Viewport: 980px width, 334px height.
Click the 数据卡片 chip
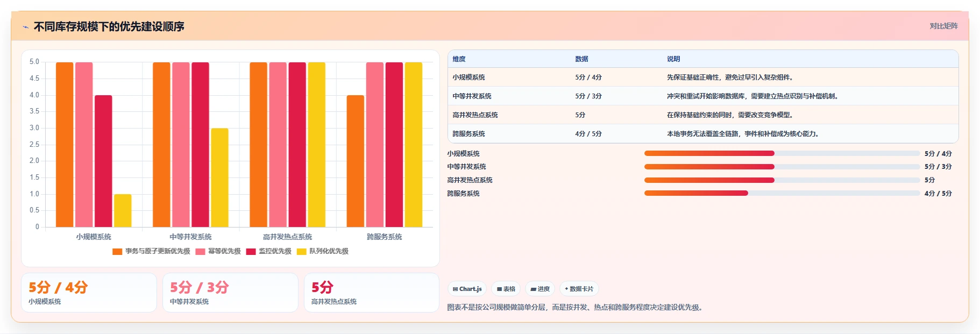(579, 289)
